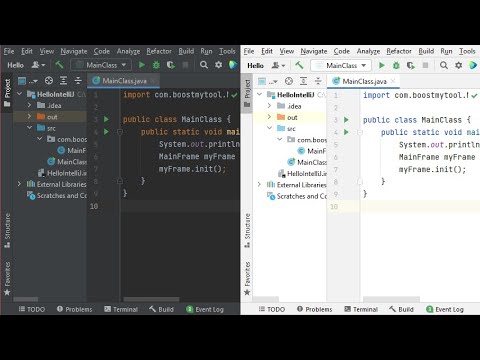This screenshot has height=360, width=480.
Task: Expand out folder in dark project tree
Action: point(29,116)
